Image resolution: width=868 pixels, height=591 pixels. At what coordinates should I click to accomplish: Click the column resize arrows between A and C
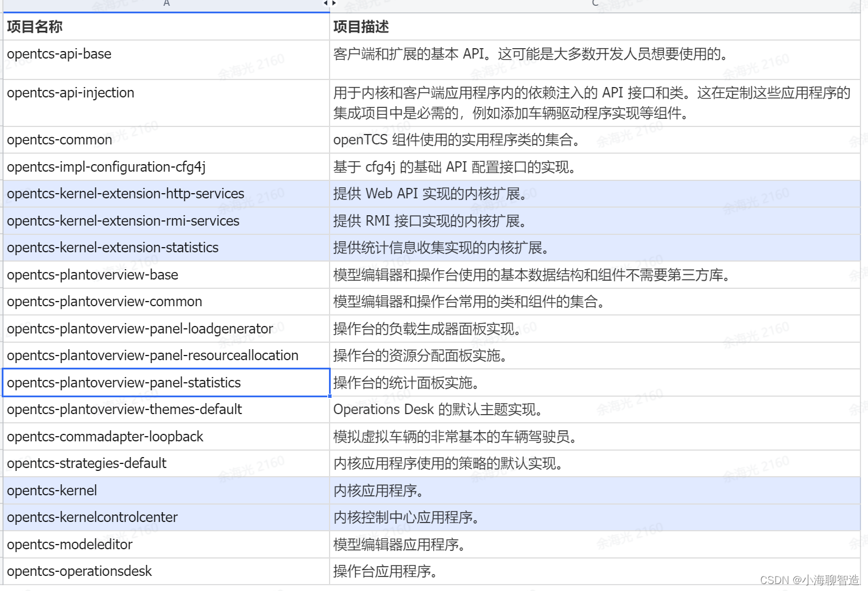[x=330, y=3]
